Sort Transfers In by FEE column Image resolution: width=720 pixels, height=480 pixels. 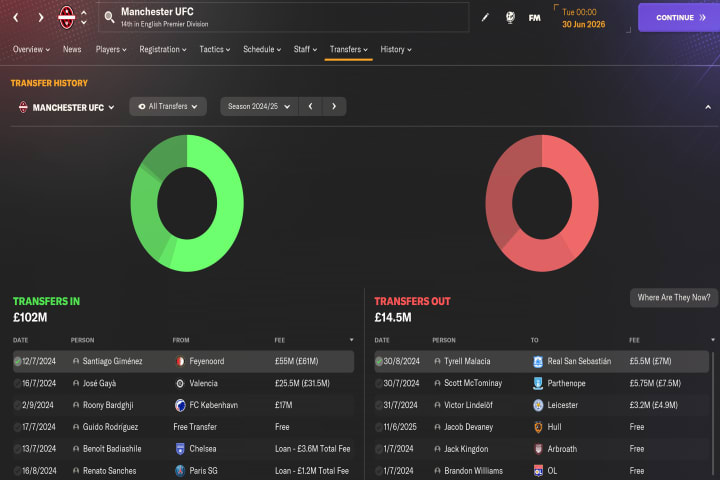coord(280,340)
